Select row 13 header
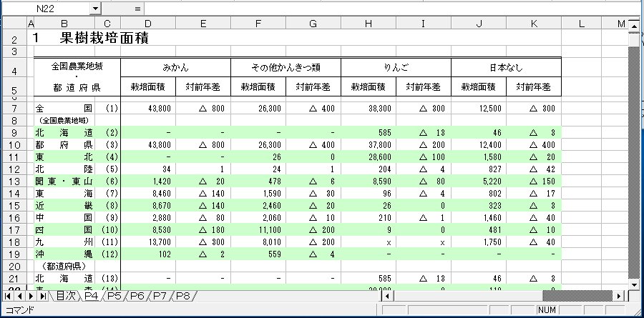Screen dimensions: 644x318 (x=14, y=182)
